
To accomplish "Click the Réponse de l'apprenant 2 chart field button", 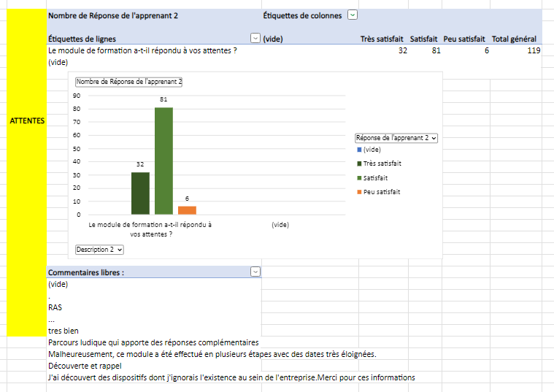I will (396, 137).
